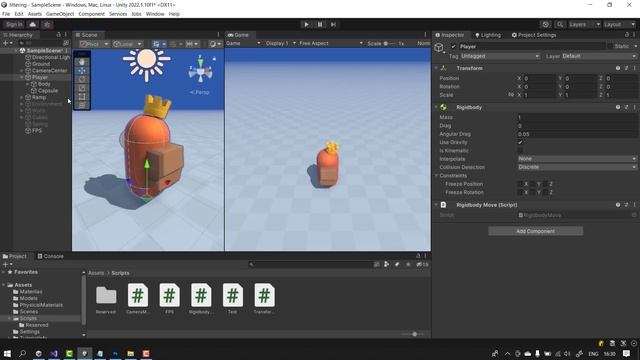Click the Search by Label icon in Project
This screenshot has height=360, width=640.
coord(397,264)
